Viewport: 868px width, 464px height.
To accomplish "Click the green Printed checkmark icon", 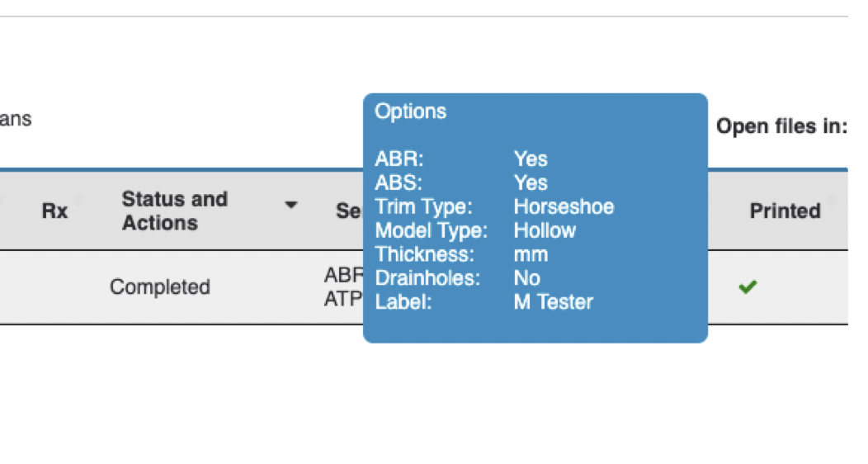I will point(748,286).
